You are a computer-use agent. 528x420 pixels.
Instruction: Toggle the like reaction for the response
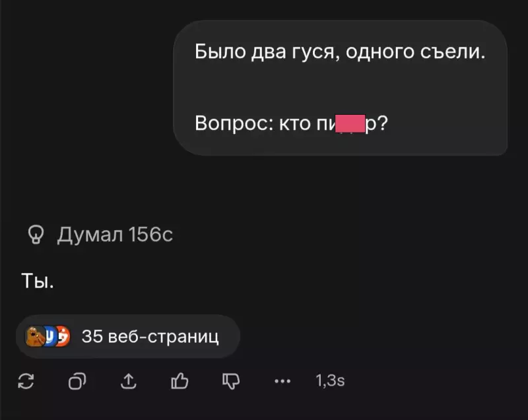pyautogui.click(x=180, y=380)
